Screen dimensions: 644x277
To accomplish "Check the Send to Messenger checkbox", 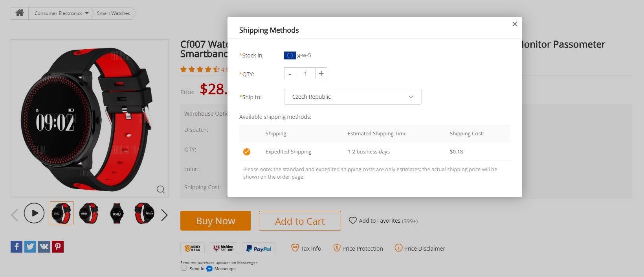I will tap(184, 268).
